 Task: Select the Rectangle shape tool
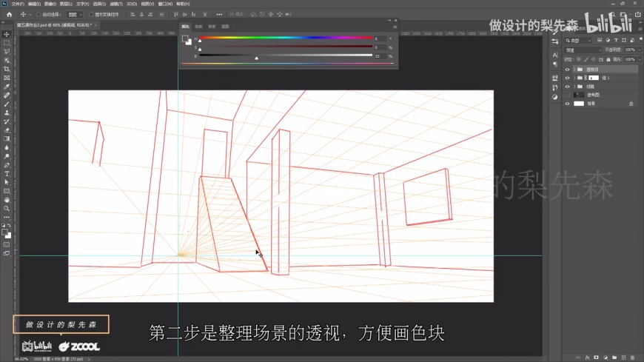pos(7,191)
